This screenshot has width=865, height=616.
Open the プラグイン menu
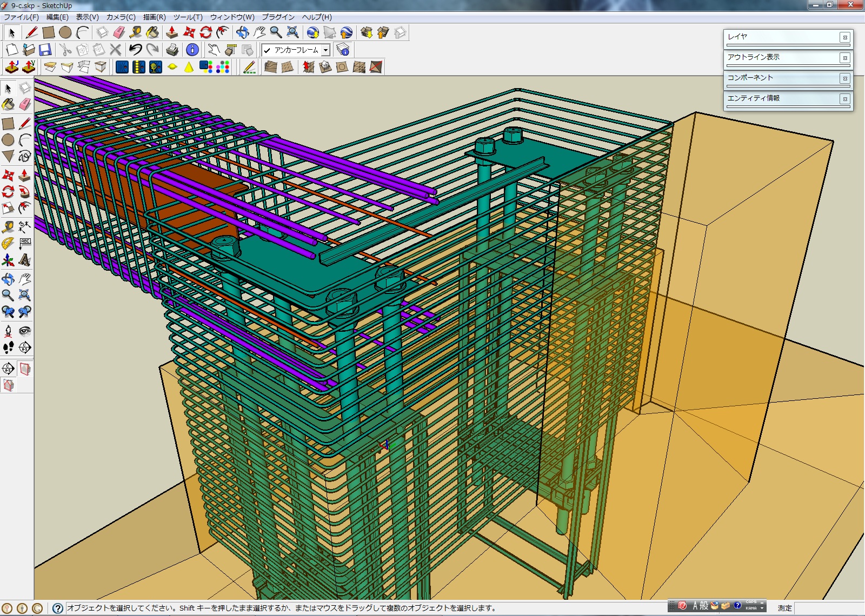[x=278, y=17]
